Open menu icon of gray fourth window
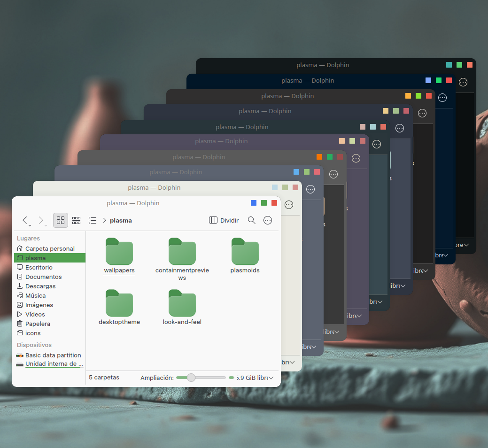The width and height of the screenshot is (488, 448). pos(333,174)
